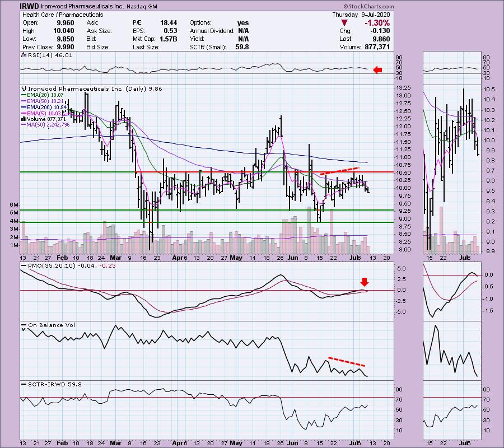Image resolution: width=504 pixels, height=448 pixels.
Task: Click the 'May' label on the upper date axis
Action: [x=236, y=258]
